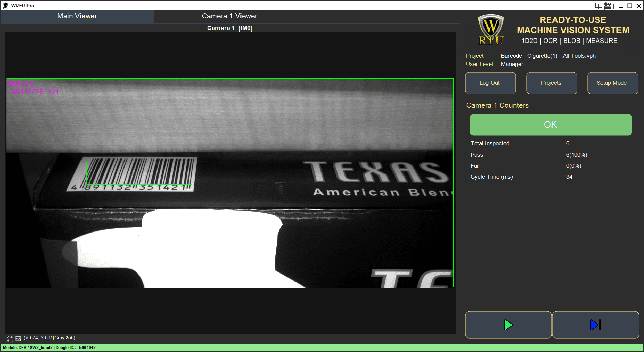
Task: Click the American Blend text in camera image
Action: tap(383, 192)
